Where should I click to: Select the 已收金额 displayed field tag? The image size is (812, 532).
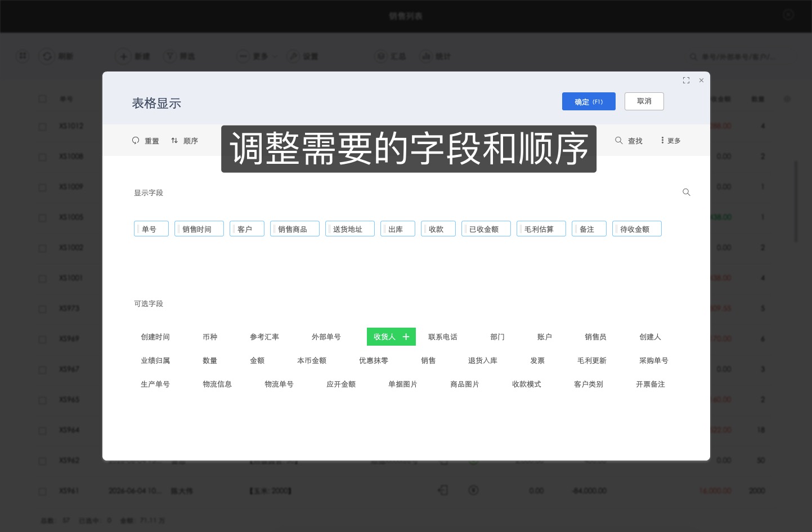(x=486, y=229)
